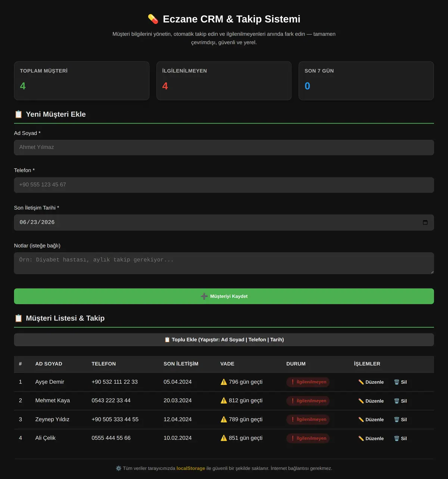Click the Son 7 Gün stat card

(x=366, y=81)
